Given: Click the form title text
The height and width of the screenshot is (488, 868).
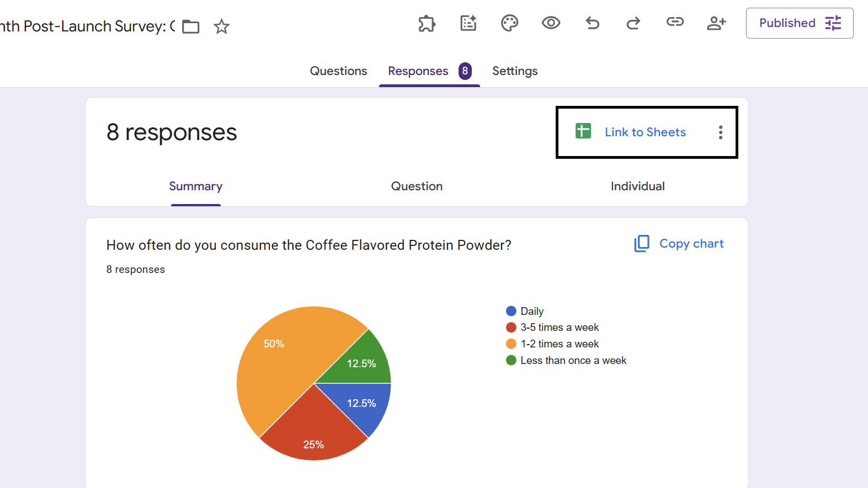Looking at the screenshot, I should pyautogui.click(x=88, y=26).
